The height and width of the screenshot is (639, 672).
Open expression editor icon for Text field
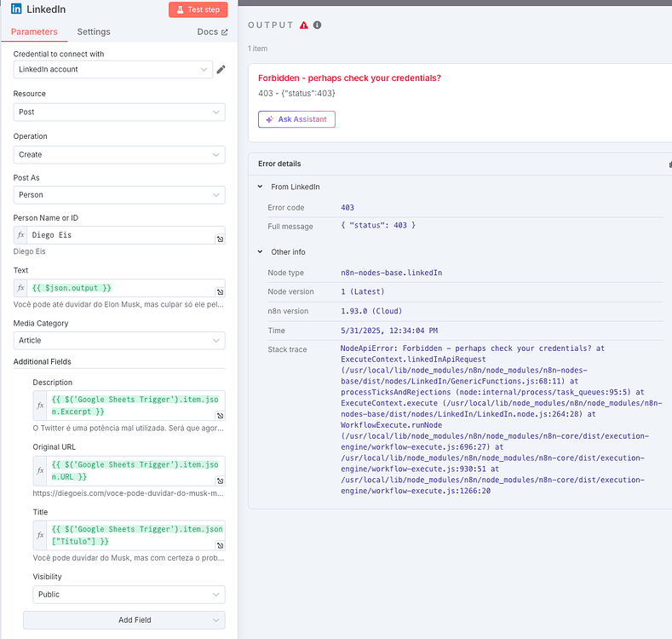tap(220, 292)
